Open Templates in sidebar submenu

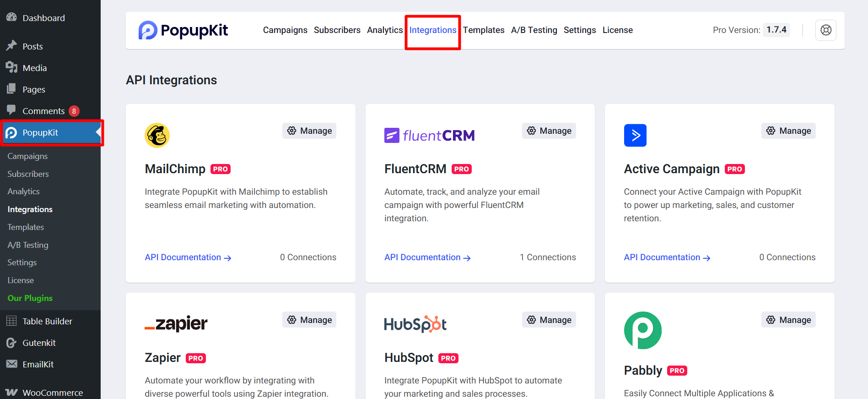coord(26,227)
